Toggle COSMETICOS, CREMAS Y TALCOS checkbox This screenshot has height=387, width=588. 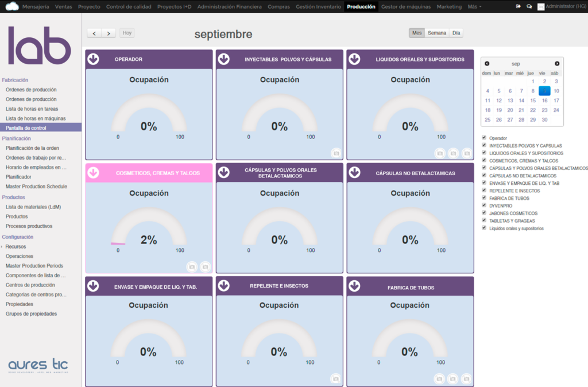click(x=484, y=160)
